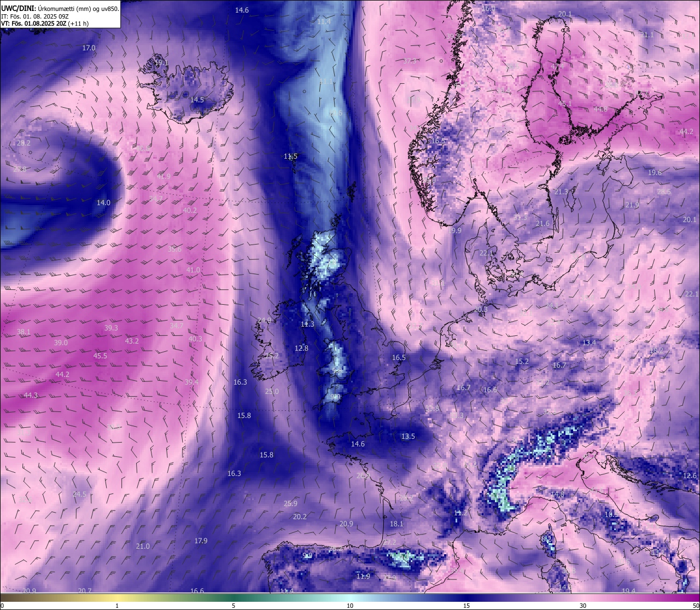Viewport: 700px width, 610px height.
Task: Click the 1 tick on the color scale
Action: point(117,606)
